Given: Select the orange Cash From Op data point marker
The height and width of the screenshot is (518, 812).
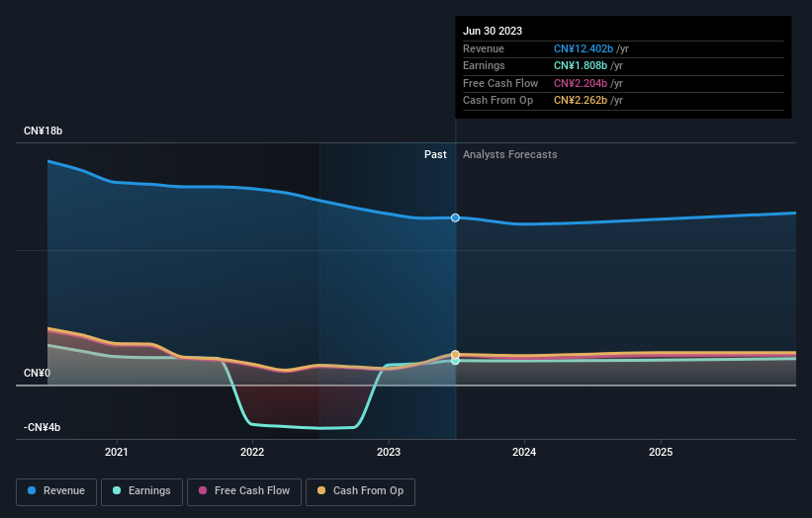Looking at the screenshot, I should [455, 355].
